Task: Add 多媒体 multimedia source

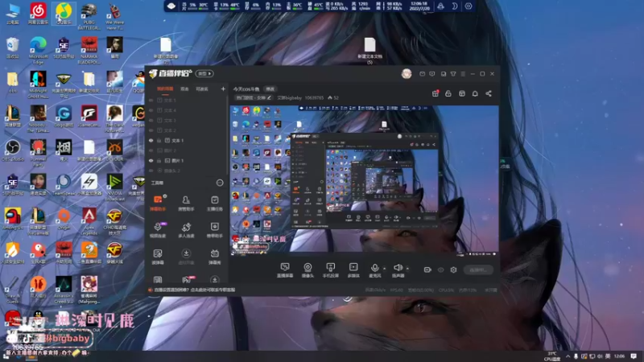Action: 353,270
